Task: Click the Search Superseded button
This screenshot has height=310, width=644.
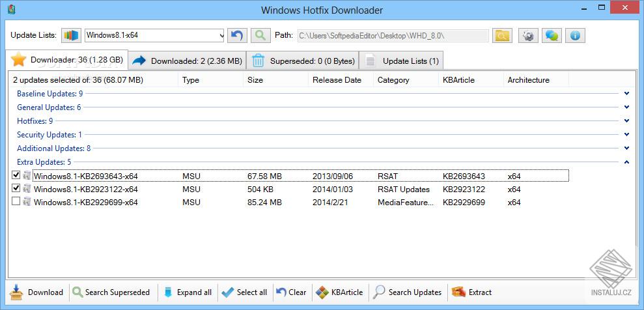Action: point(111,292)
